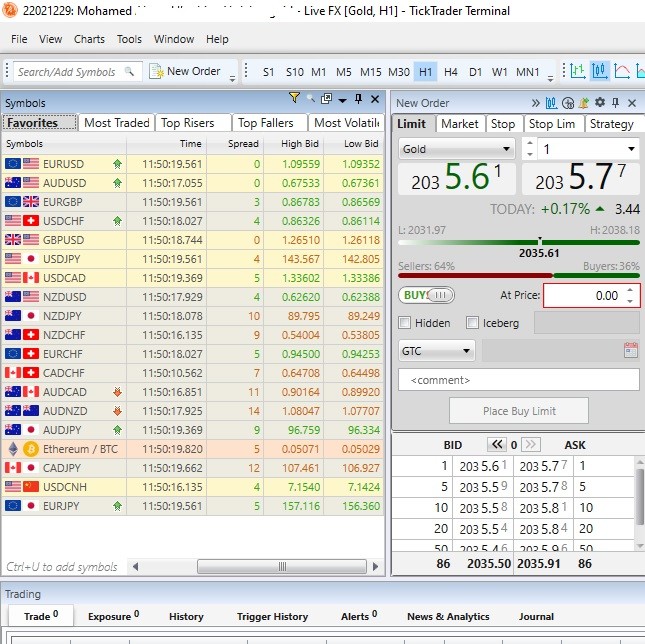Increase At Price with up arrow

(x=630, y=290)
